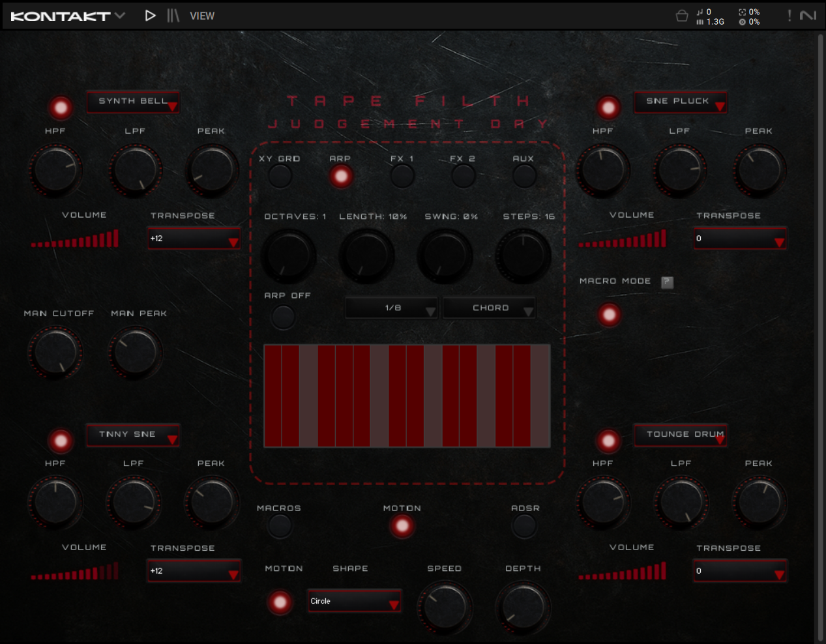Open the 1/8 arp rate dropdown
Viewport: 826px width, 644px height.
[391, 308]
